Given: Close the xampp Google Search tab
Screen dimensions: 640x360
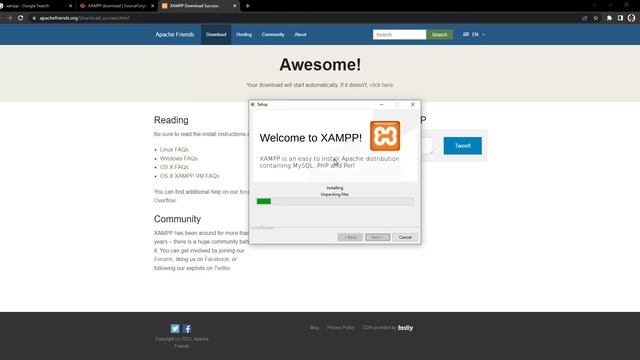Looking at the screenshot, I should pos(70,6).
